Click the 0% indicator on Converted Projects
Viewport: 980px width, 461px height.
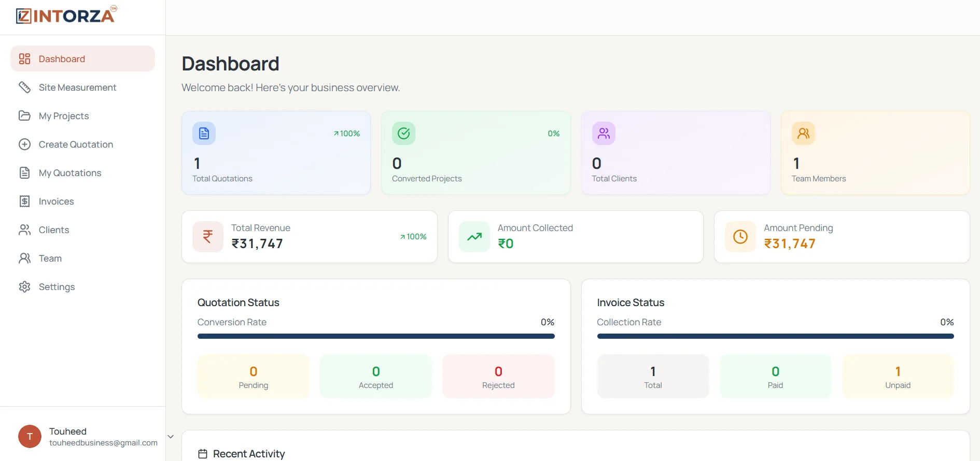point(554,134)
